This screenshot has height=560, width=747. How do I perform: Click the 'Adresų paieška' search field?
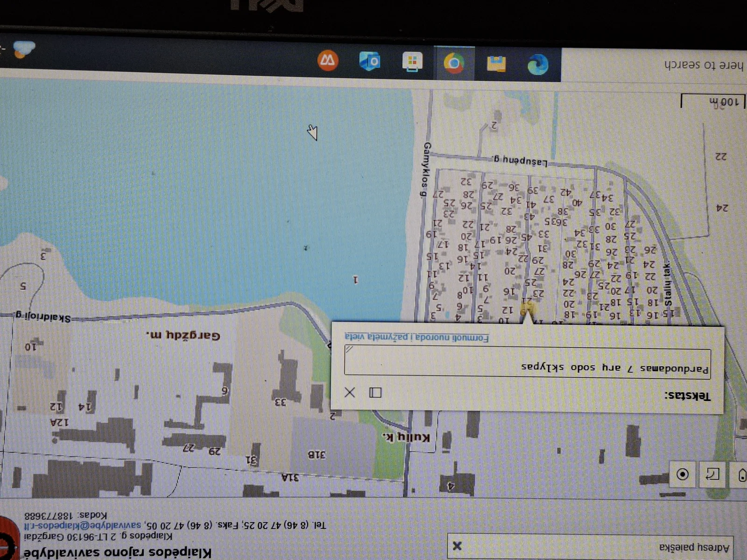tap(590, 546)
